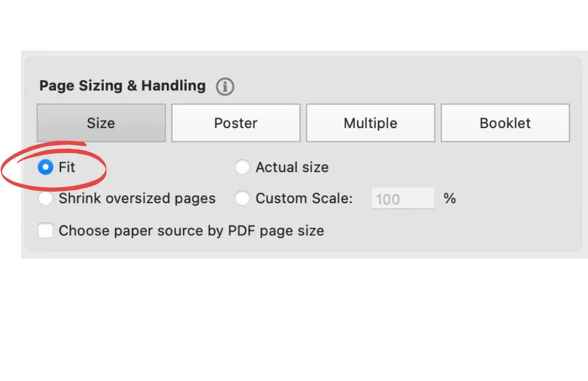Click the info icon beside Page Sizing & Handling
The width and height of the screenshot is (588, 381).
(x=225, y=87)
